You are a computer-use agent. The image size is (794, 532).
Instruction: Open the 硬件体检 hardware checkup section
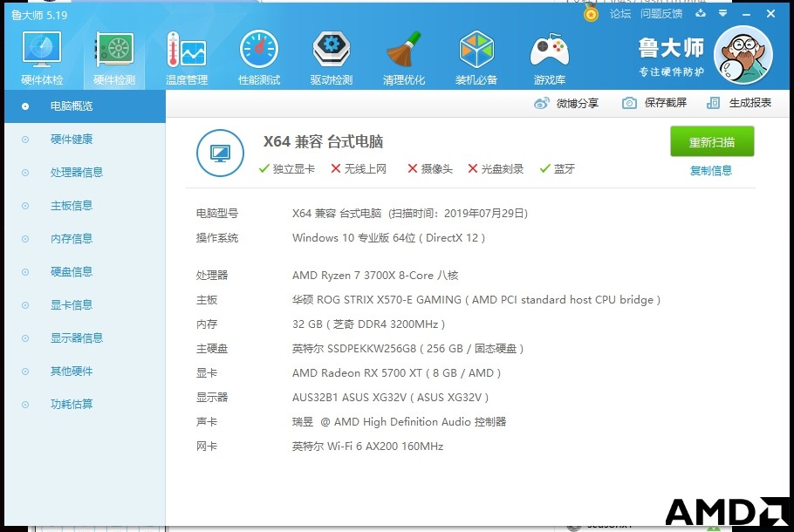tap(42, 58)
